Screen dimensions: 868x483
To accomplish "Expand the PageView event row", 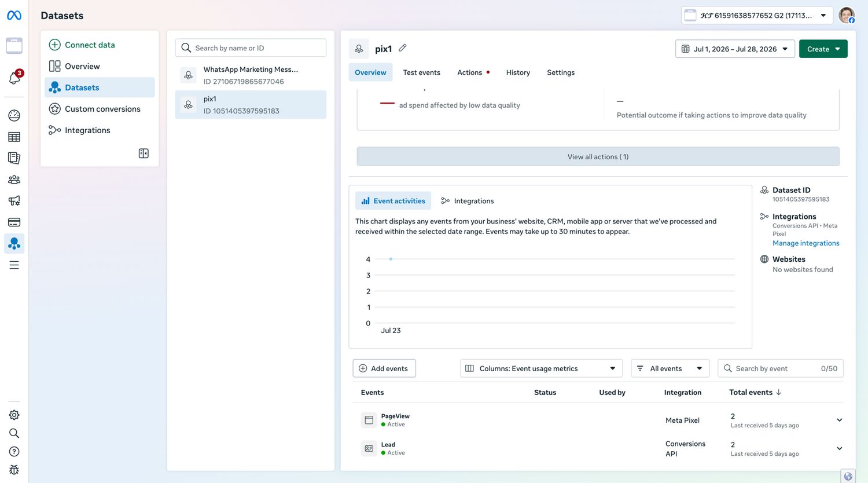I will 839,420.
